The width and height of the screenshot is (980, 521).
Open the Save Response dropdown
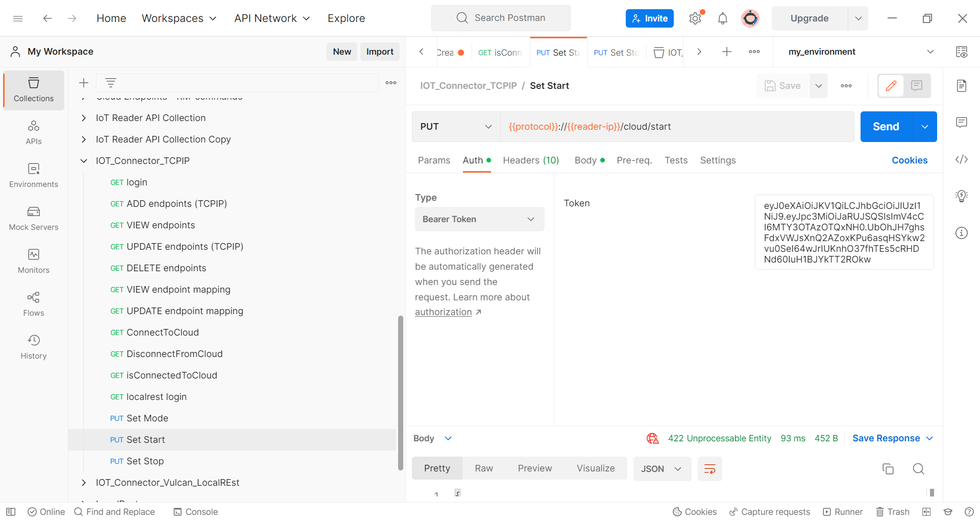pyautogui.click(x=893, y=438)
